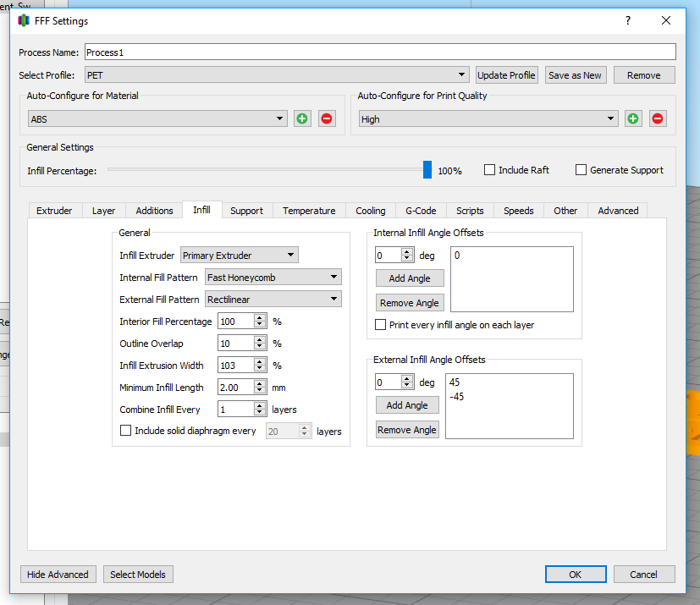Viewport: 700px width, 605px height.
Task: Open the External Fill Pattern dropdown
Action: [x=273, y=300]
